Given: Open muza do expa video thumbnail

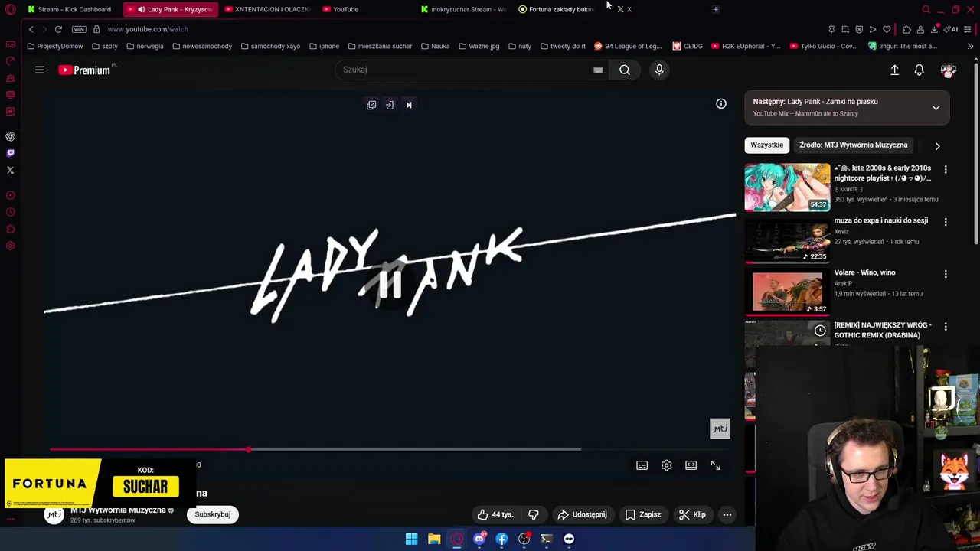Looking at the screenshot, I should [x=787, y=239].
